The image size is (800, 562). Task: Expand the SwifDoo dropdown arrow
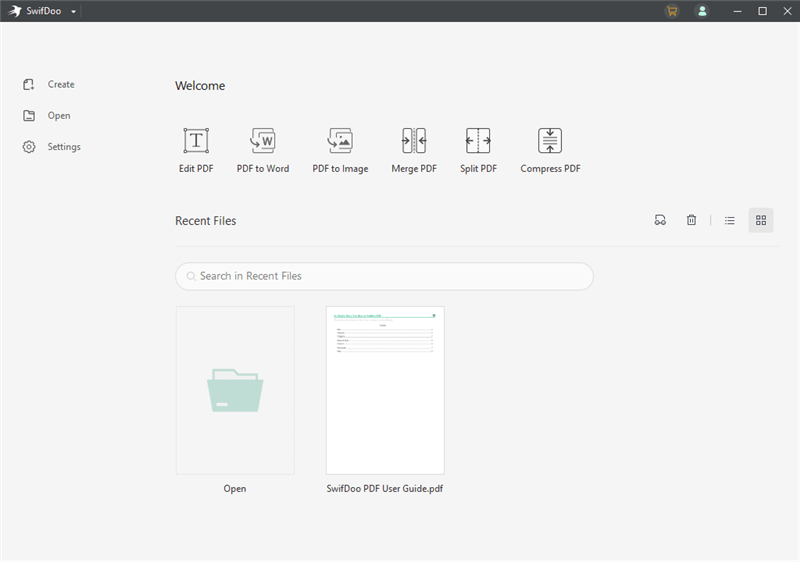[x=73, y=11]
